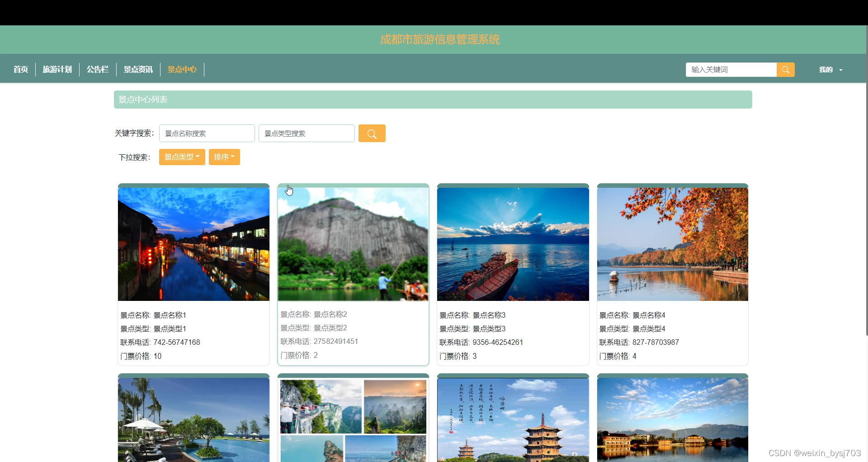Open the resort pool photo in second row

click(193, 420)
